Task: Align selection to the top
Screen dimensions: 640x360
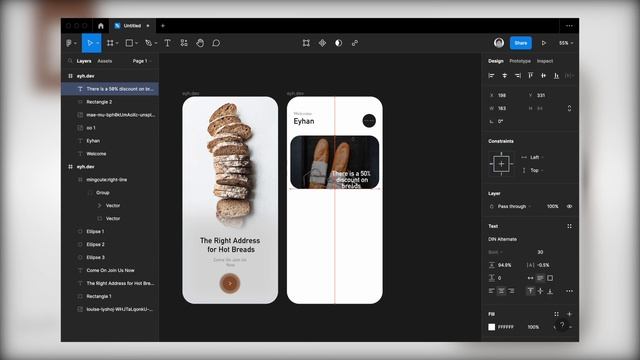Action: tap(530, 76)
